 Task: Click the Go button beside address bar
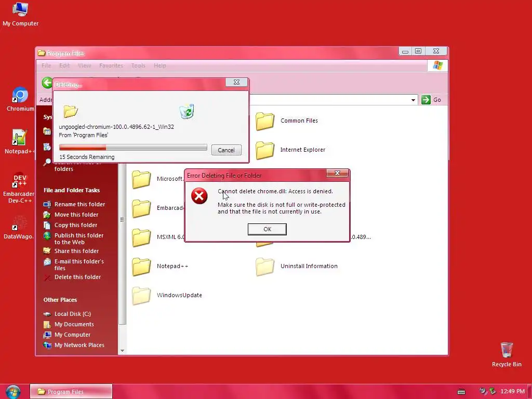coord(431,100)
